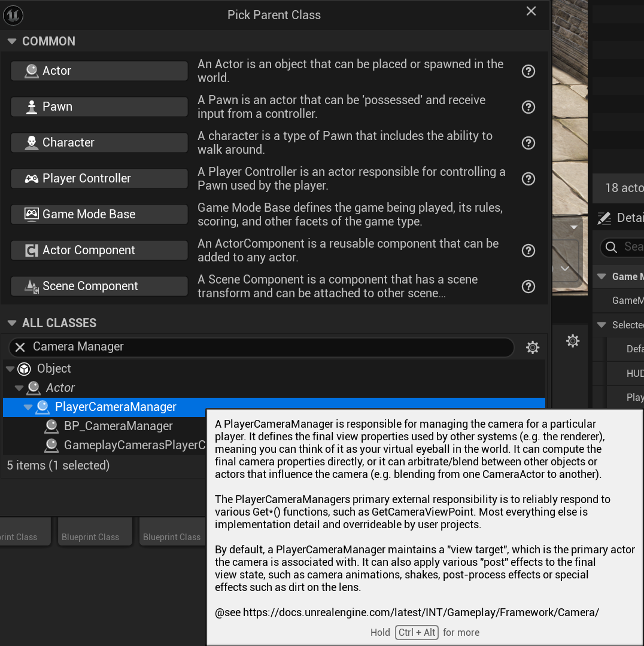Click the viewport chevron down button

pos(565,268)
